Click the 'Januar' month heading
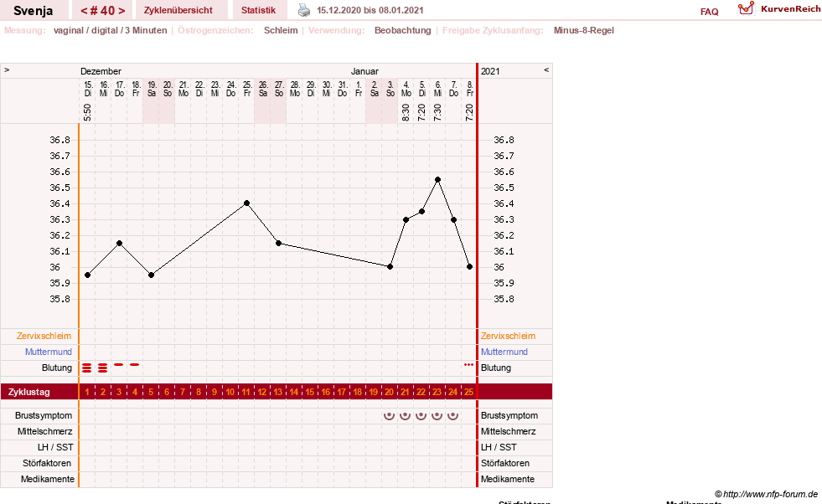Screen dimensions: 822x504 point(364,71)
